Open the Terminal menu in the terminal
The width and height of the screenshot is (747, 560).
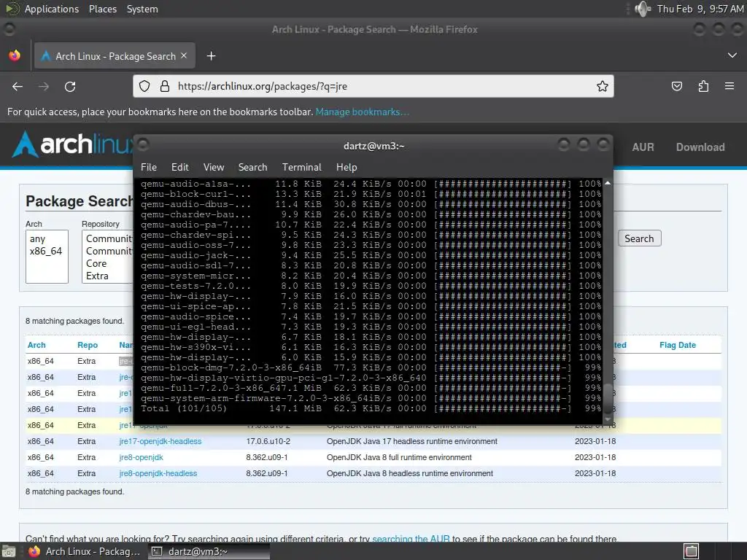[301, 167]
